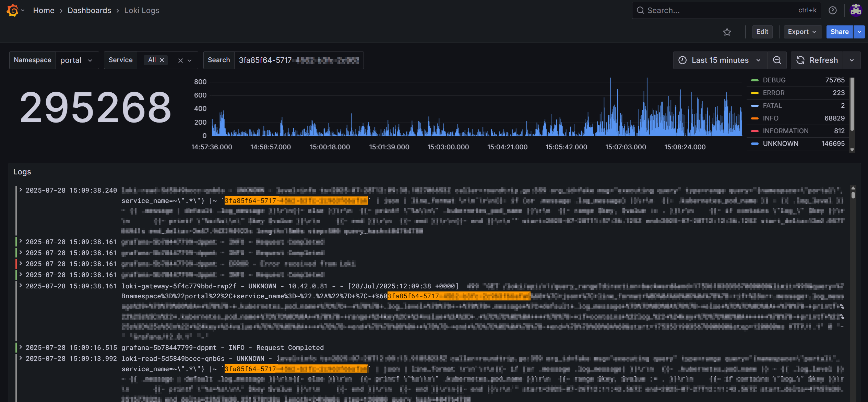Open the help question mark menu
This screenshot has height=402, width=868.
point(833,10)
